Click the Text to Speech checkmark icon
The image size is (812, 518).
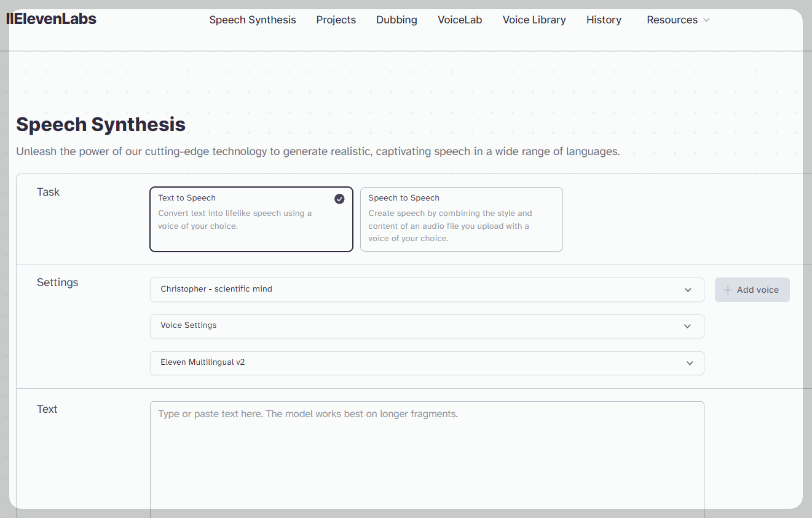pyautogui.click(x=339, y=199)
